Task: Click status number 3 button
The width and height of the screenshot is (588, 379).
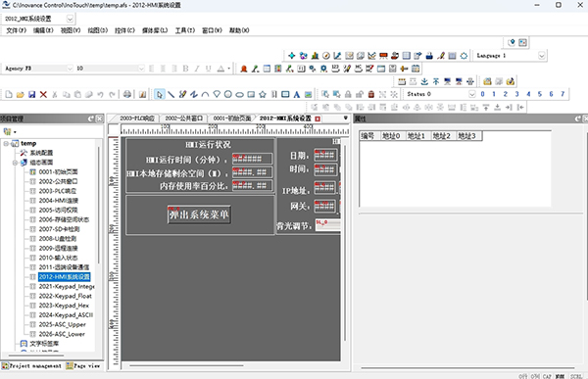Action: pos(516,94)
